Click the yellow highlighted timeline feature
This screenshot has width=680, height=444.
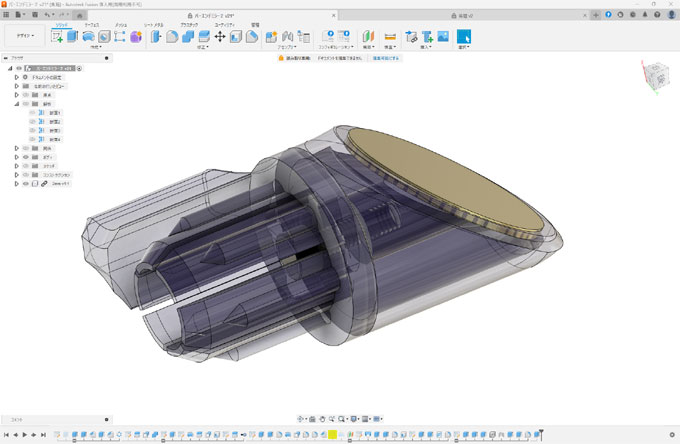coord(332,435)
